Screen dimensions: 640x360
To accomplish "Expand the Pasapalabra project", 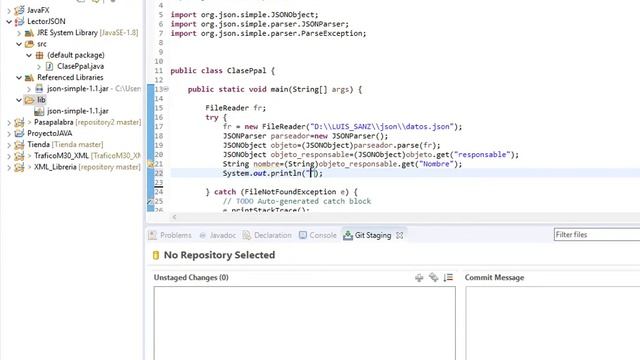I will [x=9, y=122].
